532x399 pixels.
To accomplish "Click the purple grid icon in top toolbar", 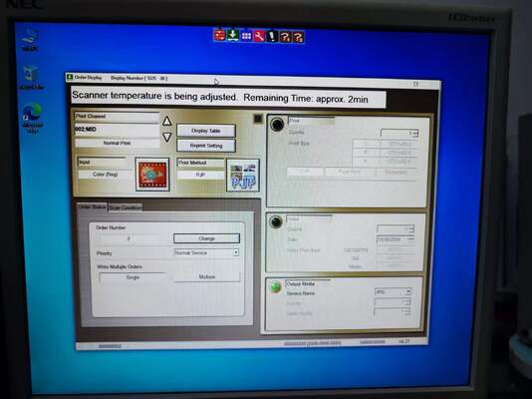I will pyautogui.click(x=246, y=35).
